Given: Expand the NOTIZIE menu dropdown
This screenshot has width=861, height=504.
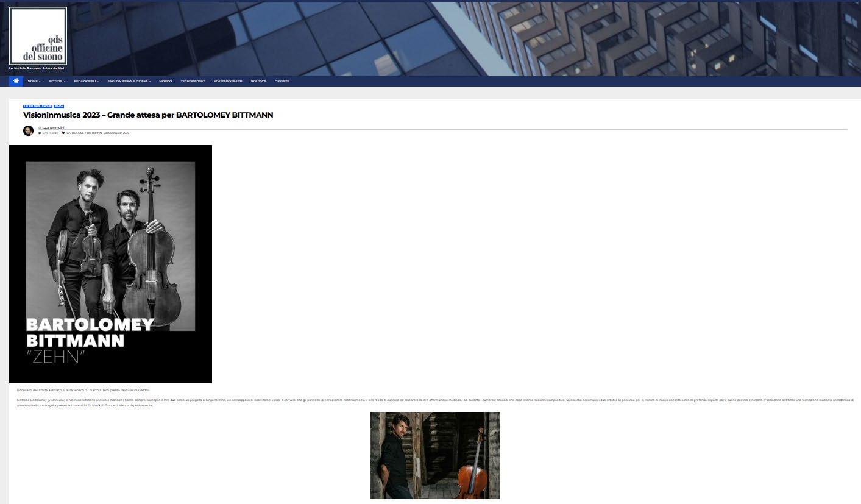Looking at the screenshot, I should click(x=57, y=81).
